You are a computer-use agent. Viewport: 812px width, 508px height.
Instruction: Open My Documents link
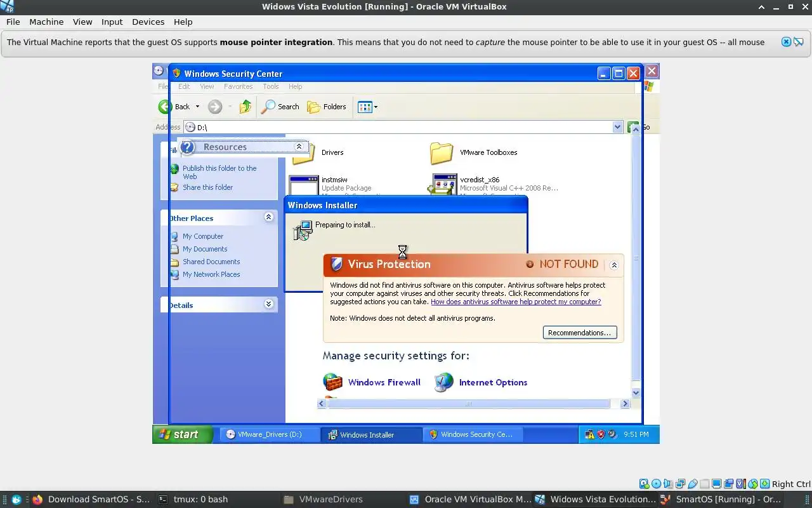point(205,249)
